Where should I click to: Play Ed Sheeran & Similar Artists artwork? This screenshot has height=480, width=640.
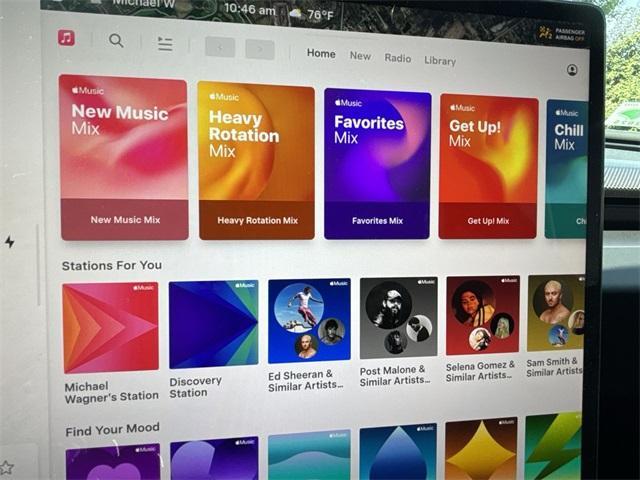309,321
